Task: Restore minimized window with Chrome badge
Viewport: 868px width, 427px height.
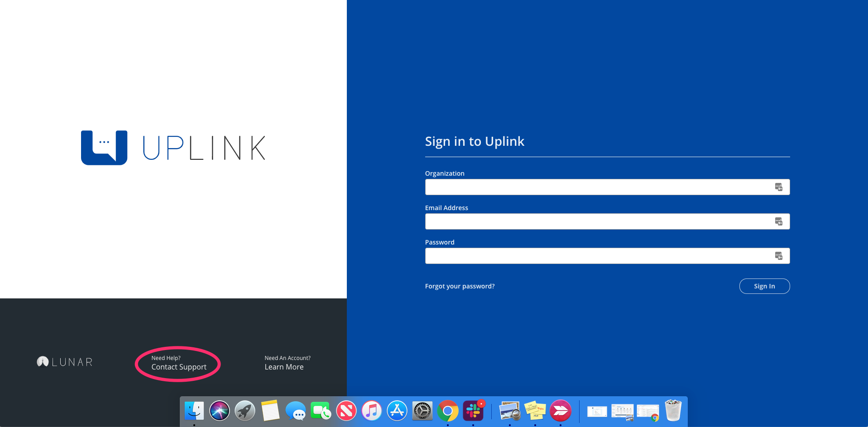Action: 648,412
